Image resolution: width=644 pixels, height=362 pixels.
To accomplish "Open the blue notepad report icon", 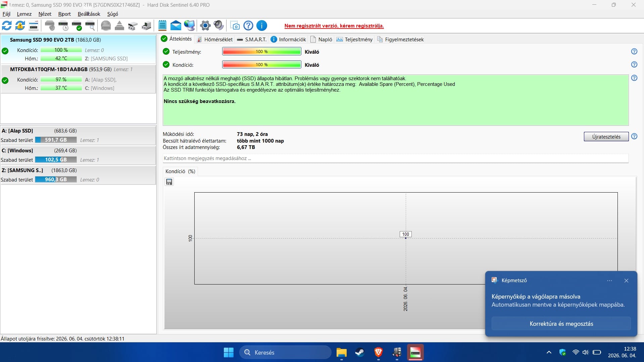I will pos(162,25).
